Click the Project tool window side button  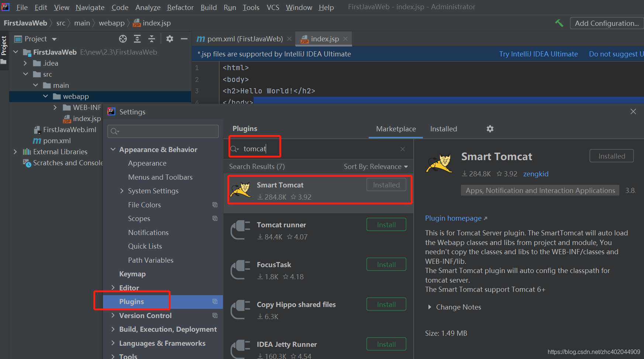4,50
